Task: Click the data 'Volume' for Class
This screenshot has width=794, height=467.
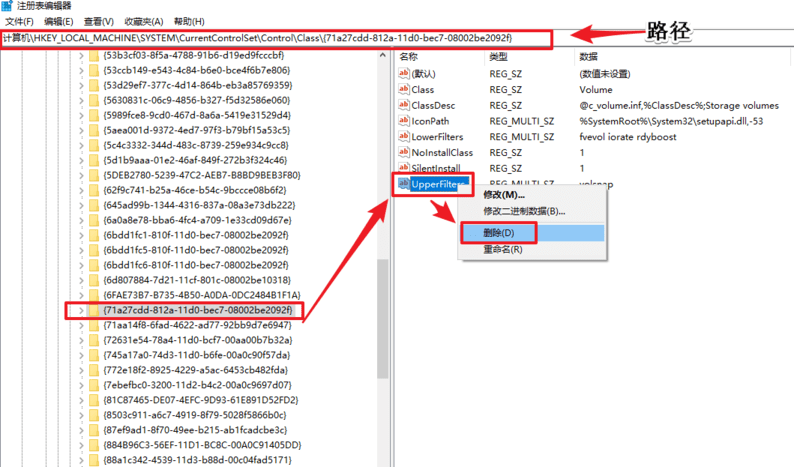Action: [x=596, y=90]
